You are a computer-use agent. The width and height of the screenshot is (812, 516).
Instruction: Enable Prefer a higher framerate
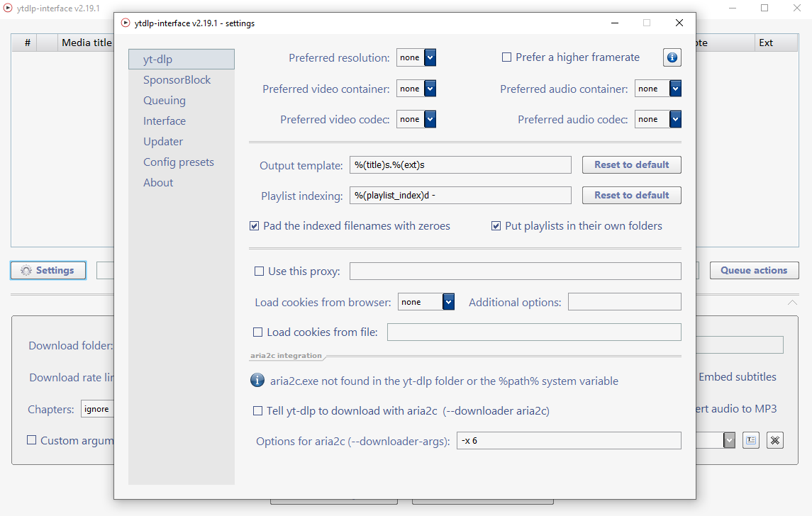[x=506, y=57]
